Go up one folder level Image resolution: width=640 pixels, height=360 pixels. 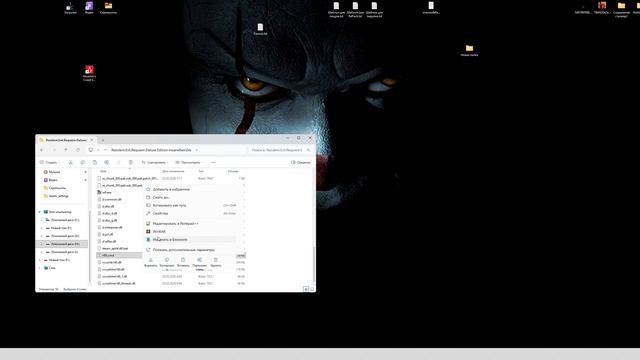click(66, 150)
